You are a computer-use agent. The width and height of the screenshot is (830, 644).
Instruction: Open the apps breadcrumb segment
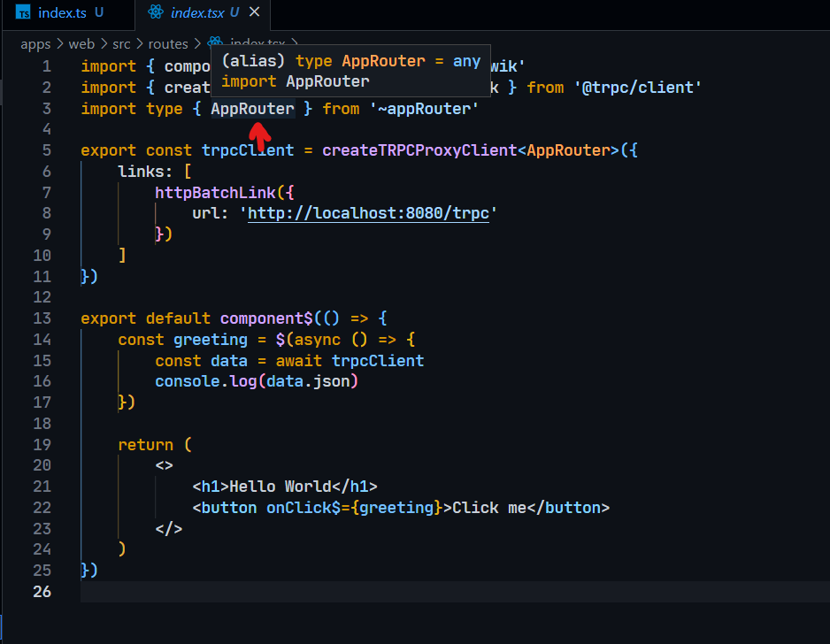coord(35,44)
